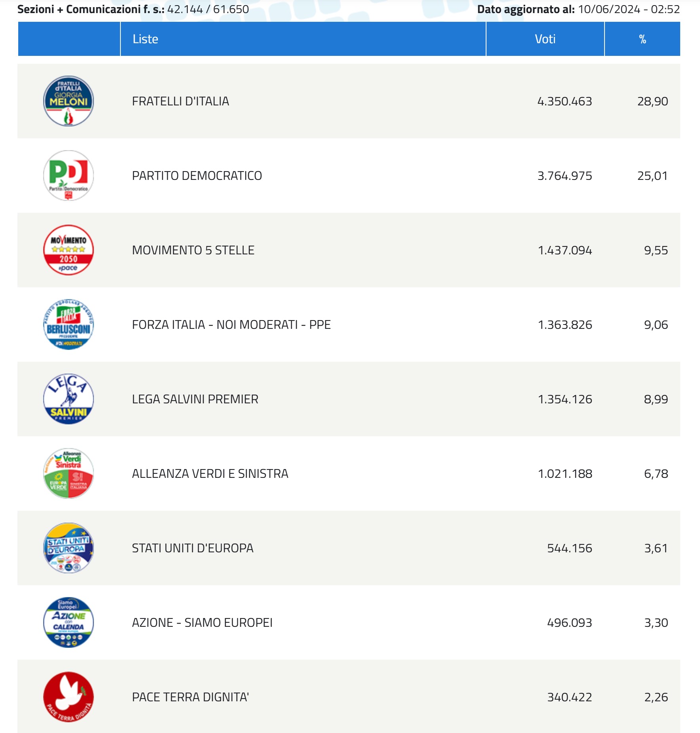Click the Movimento 5 Stelle logo
Viewport: 700px width, 733px height.
[68, 250]
